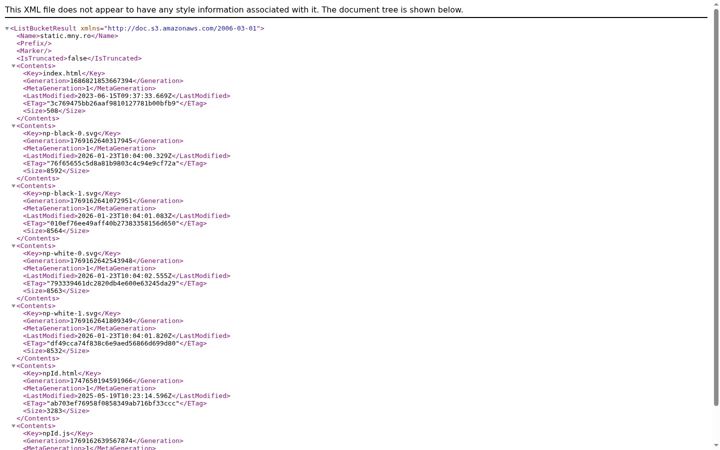Click the LastModified value for np-white-1.svg
The width and height of the screenshot is (720, 450).
tap(124, 336)
